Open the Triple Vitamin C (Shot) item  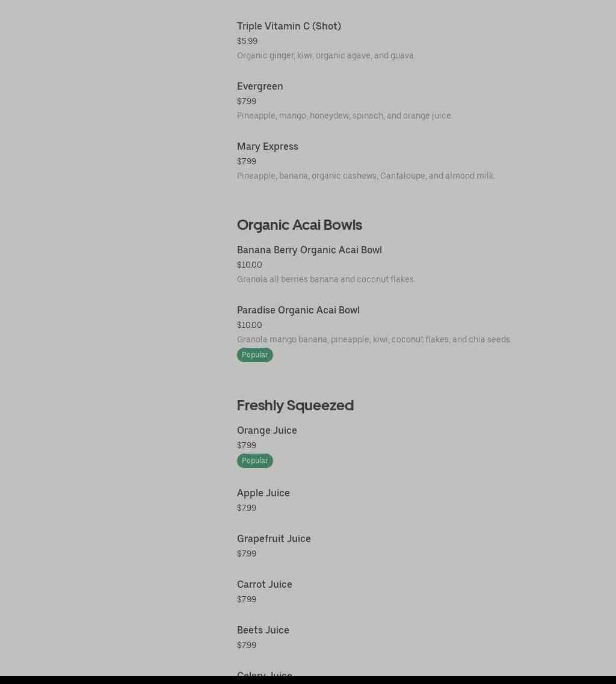[289, 26]
